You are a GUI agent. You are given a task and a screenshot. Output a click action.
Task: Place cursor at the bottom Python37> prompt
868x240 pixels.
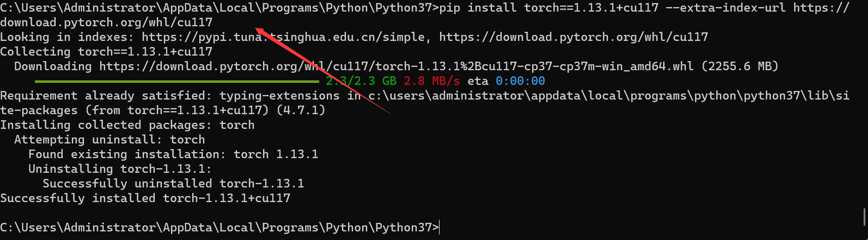click(440, 227)
